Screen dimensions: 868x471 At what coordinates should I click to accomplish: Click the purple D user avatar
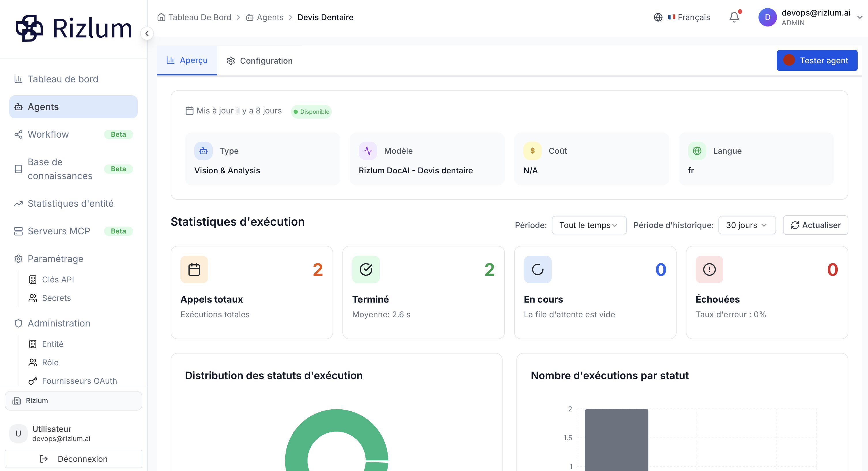[767, 17]
